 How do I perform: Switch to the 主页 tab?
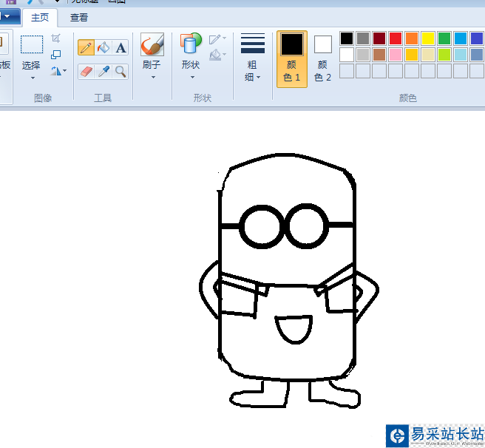coord(40,18)
